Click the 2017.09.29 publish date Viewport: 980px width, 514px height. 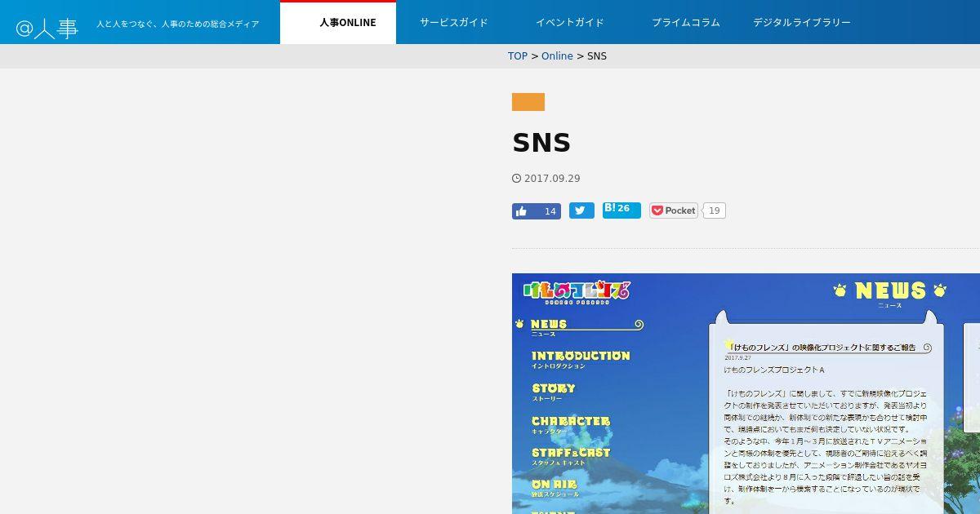coord(552,179)
